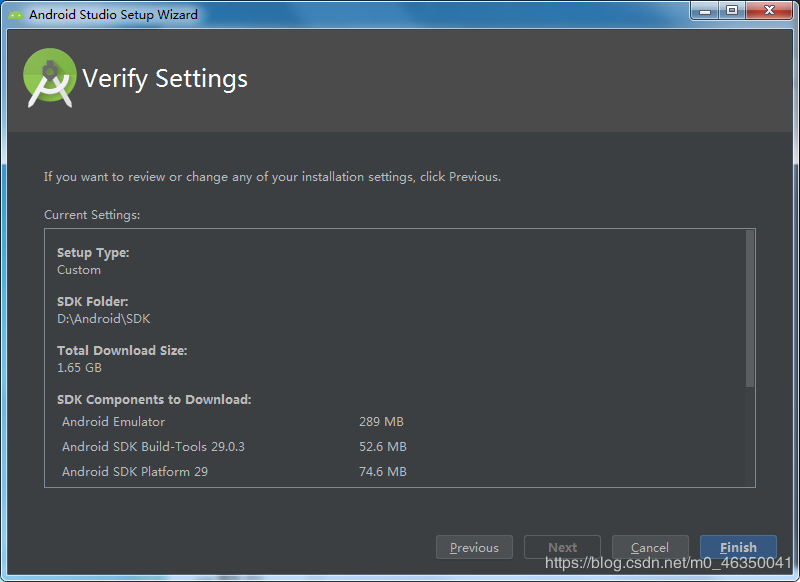Image resolution: width=800 pixels, height=582 pixels.
Task: Click the Android icon in the title bar
Action: click(16, 15)
